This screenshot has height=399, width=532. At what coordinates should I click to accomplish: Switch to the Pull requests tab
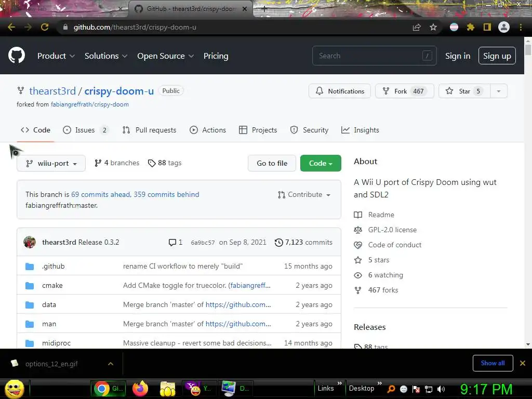149,130
